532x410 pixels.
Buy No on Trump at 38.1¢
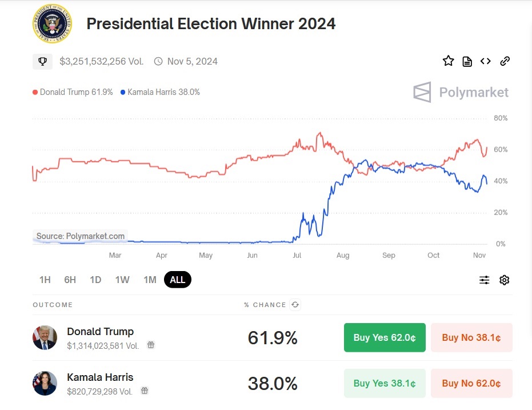point(471,337)
